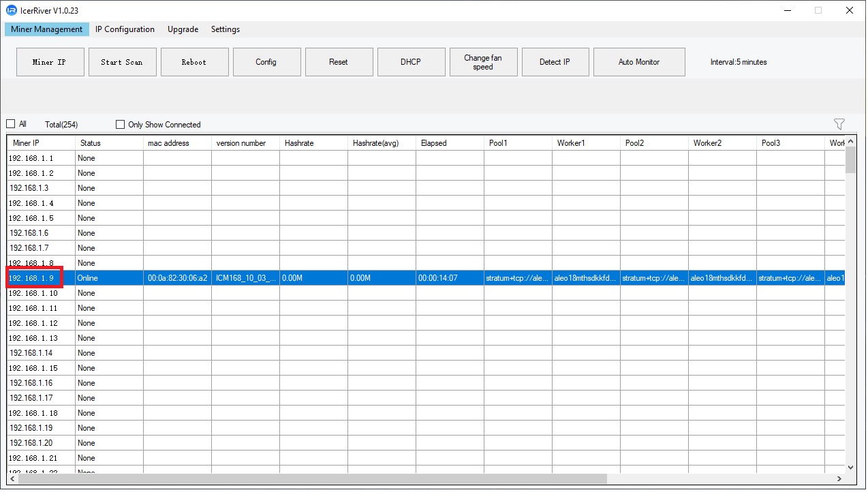The height and width of the screenshot is (503, 868).
Task: Click the vertical scrollbar up arrow
Action: coord(850,141)
